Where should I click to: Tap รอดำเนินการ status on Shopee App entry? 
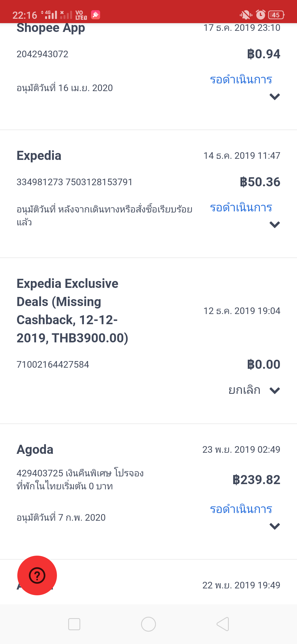(241, 80)
